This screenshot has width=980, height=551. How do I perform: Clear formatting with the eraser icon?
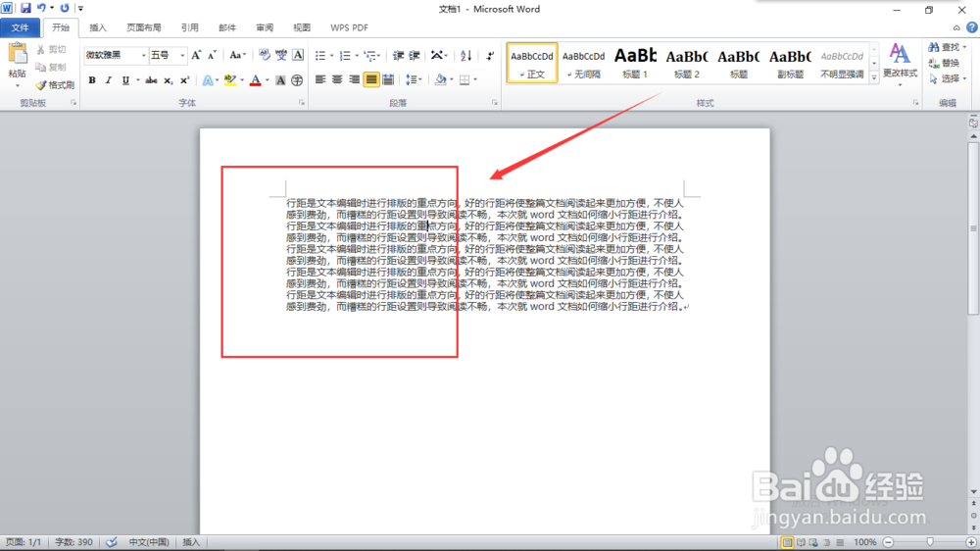tap(265, 55)
